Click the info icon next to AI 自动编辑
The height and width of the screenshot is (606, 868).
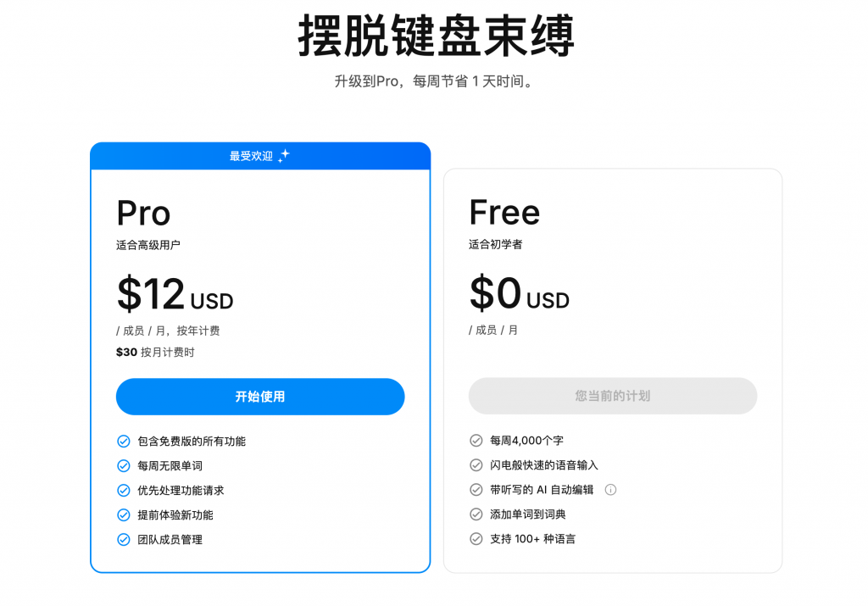610,490
